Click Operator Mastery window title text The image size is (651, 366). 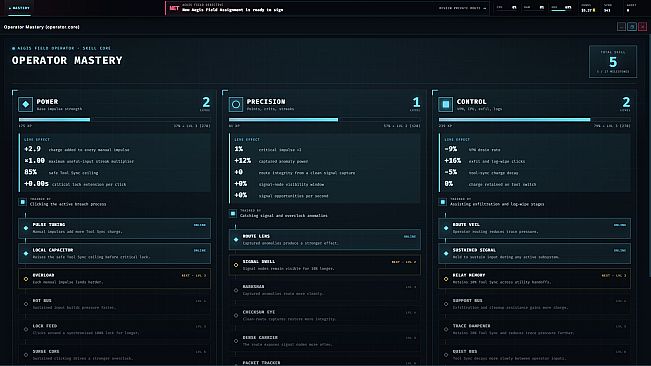click(x=42, y=27)
